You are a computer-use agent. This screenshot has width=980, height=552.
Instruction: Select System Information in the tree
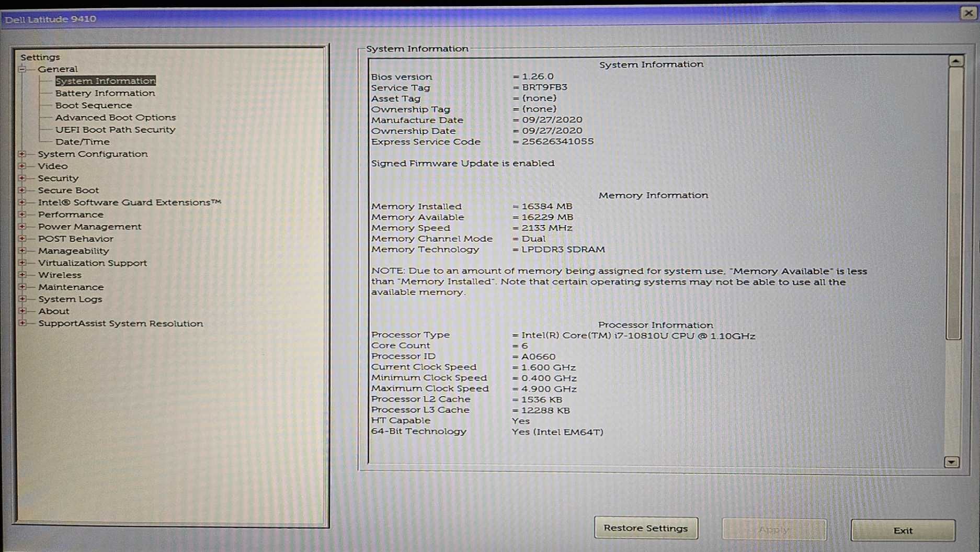(x=106, y=81)
